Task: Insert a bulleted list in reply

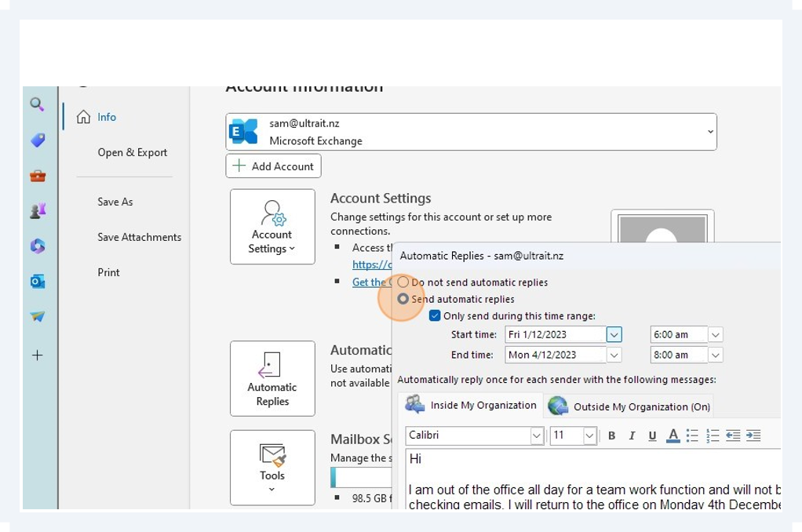Action: pyautogui.click(x=692, y=435)
